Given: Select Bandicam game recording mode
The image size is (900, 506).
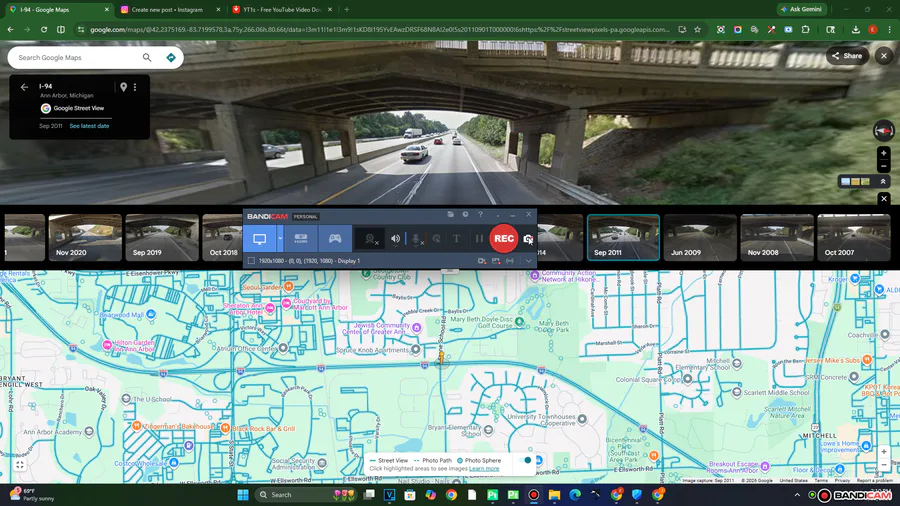Looking at the screenshot, I should pos(335,239).
